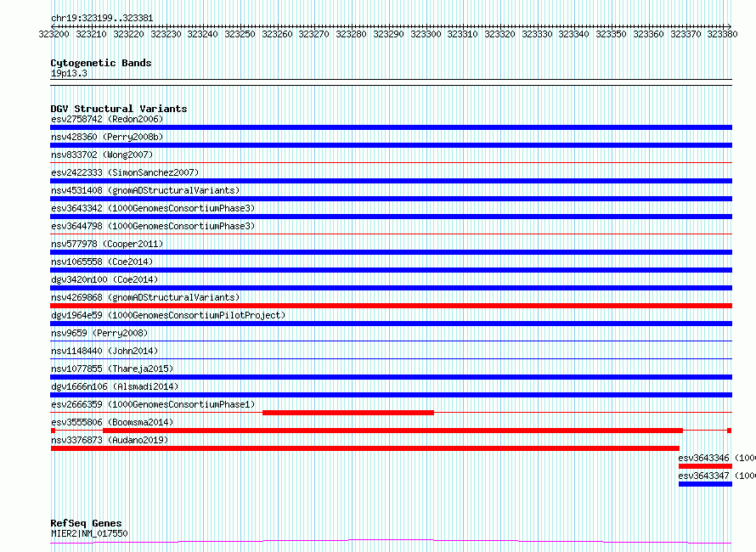Click the nsv3376873 (Audano2019) label
The height and width of the screenshot is (552, 756).
(x=110, y=440)
